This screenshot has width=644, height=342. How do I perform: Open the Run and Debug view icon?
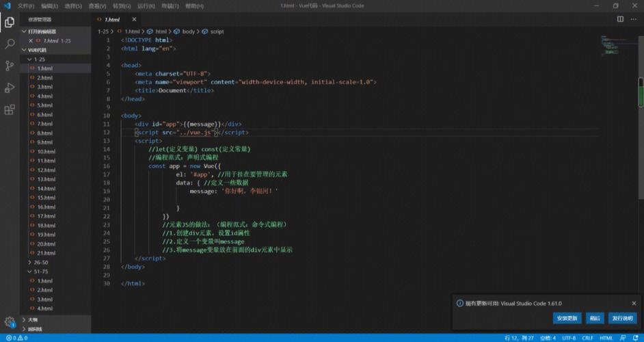(x=10, y=88)
